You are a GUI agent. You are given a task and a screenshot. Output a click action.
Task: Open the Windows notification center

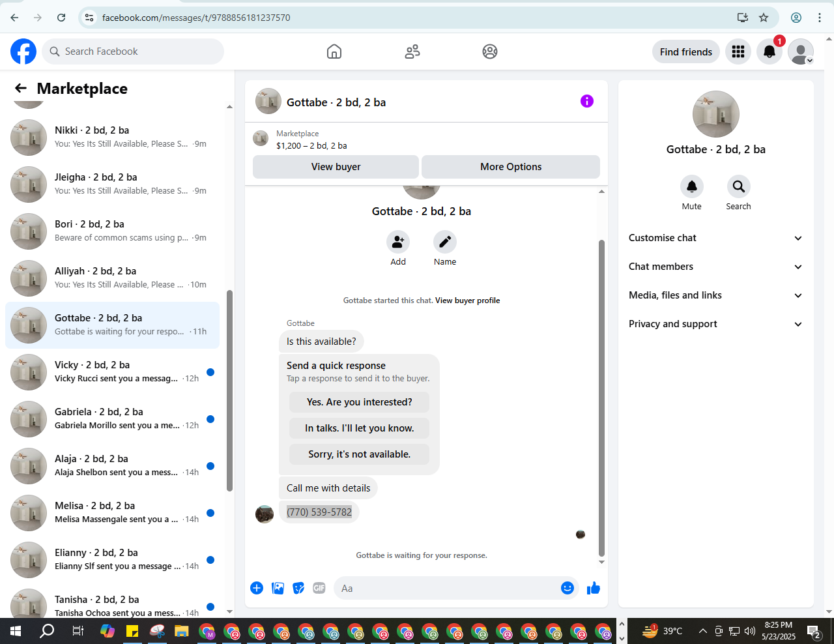pos(814,631)
